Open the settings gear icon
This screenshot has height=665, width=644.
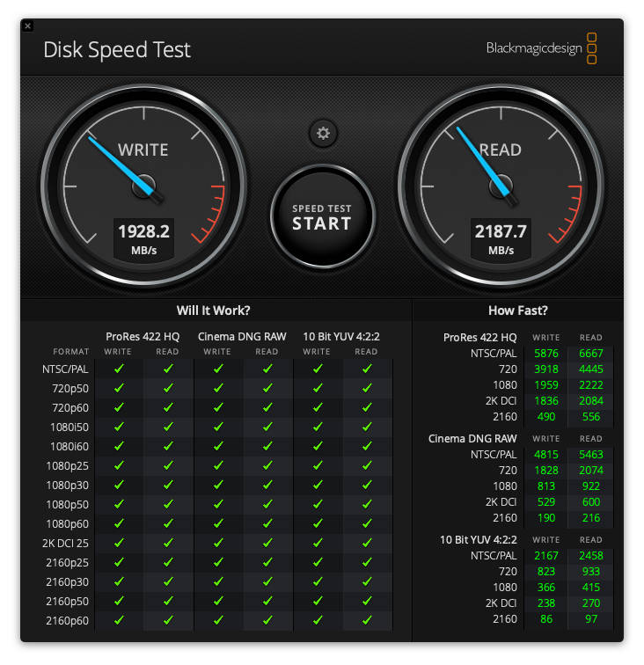(x=323, y=133)
